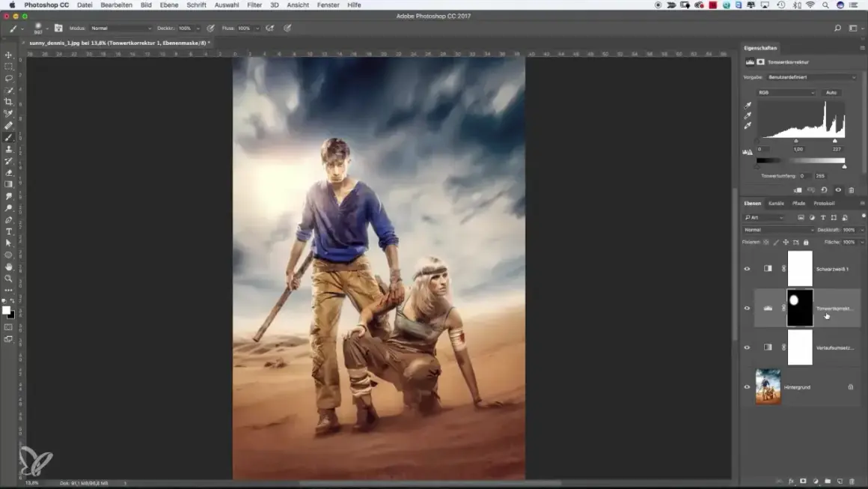Screen dimensions: 868x489
Task: Click the set gray point eyedropper
Action: (748, 115)
